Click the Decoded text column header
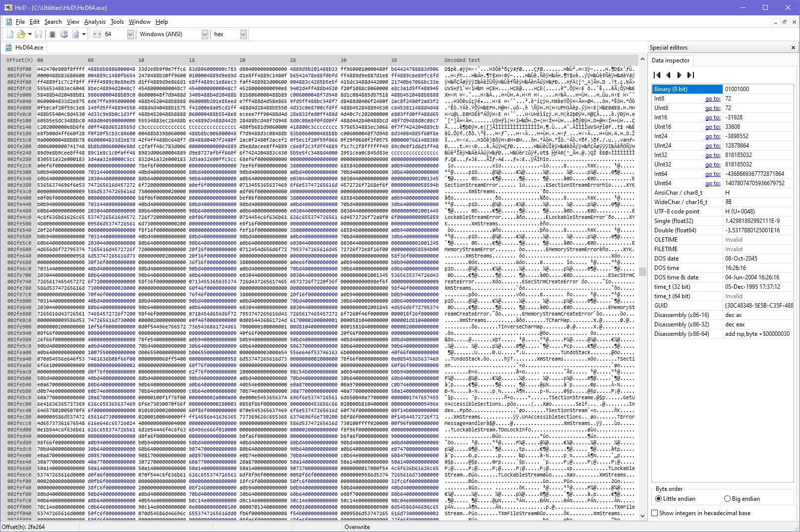The image size is (800, 532). [x=462, y=60]
